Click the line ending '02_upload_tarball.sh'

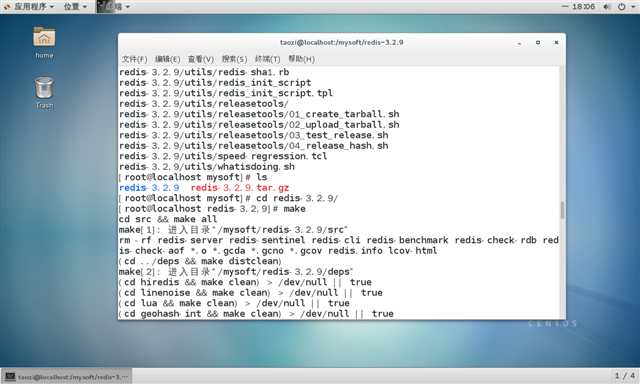pos(259,125)
